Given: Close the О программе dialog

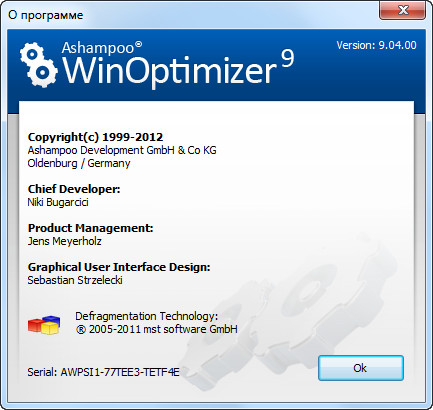Looking at the screenshot, I should [403, 10].
